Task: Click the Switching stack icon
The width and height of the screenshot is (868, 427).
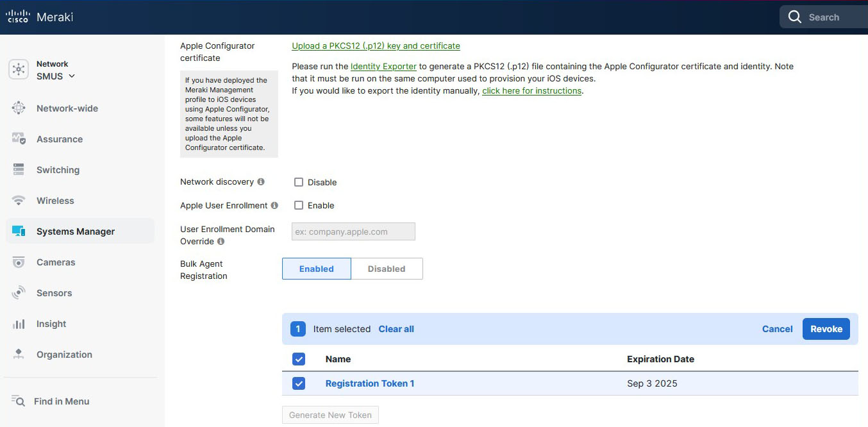Action: tap(19, 170)
